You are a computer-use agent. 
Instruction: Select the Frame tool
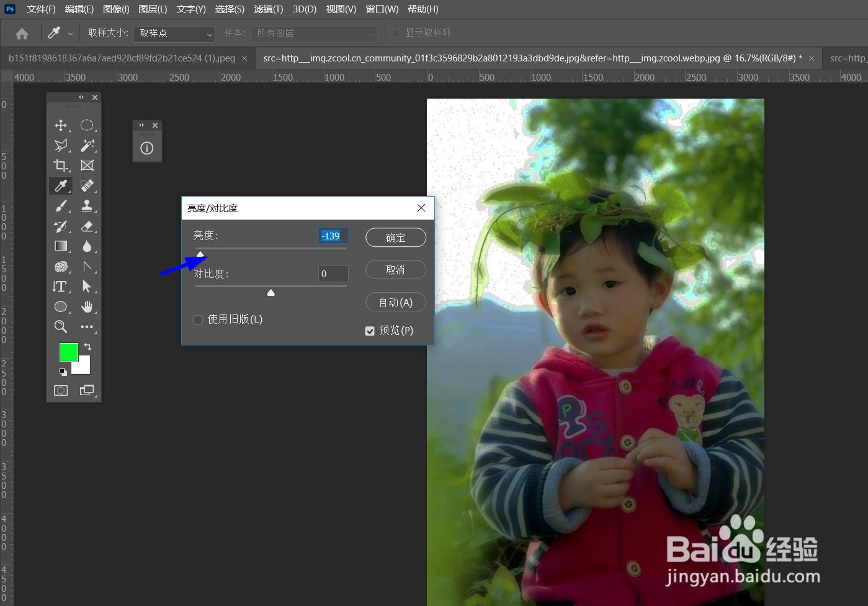pyautogui.click(x=87, y=166)
